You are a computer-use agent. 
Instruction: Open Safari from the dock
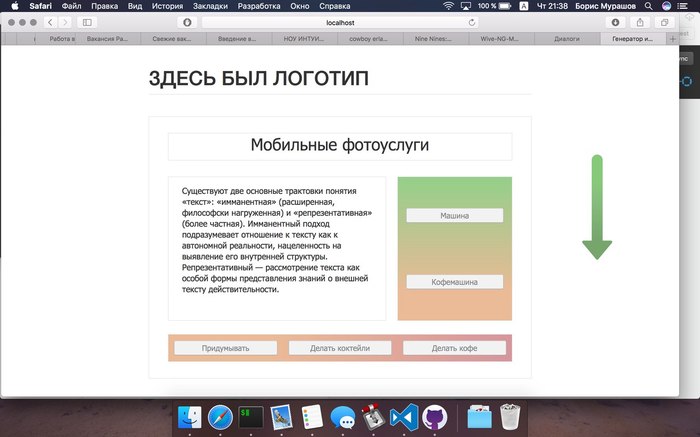(x=220, y=417)
